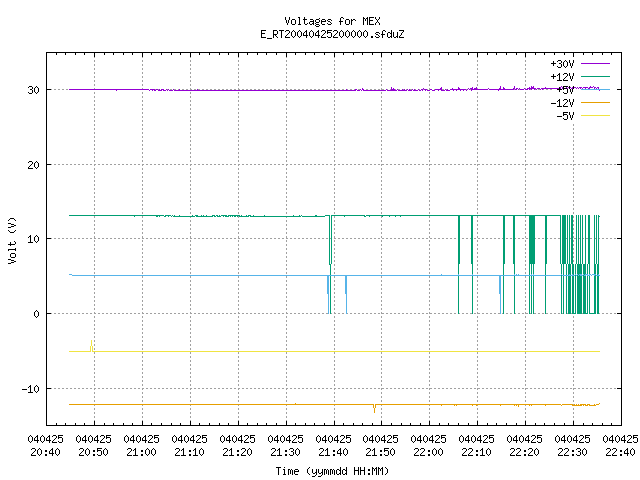Screen dimensions: 640x480
Task: Click the x-axis label 20:50
Action: (x=93, y=452)
